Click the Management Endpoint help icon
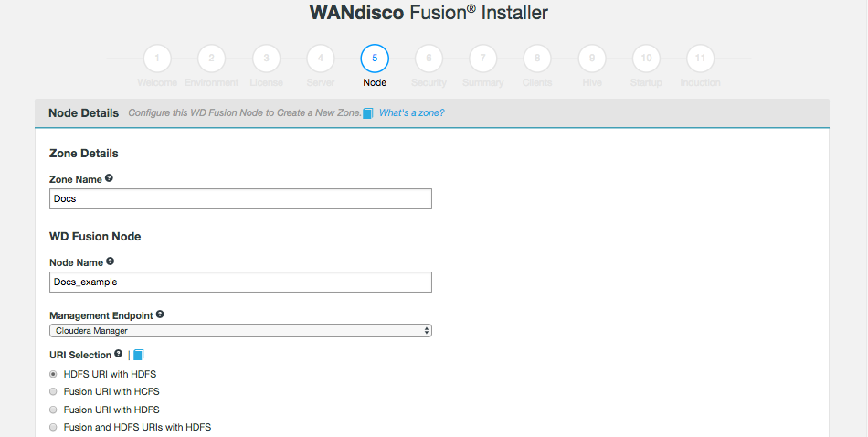This screenshot has width=868, height=437. coord(160,314)
